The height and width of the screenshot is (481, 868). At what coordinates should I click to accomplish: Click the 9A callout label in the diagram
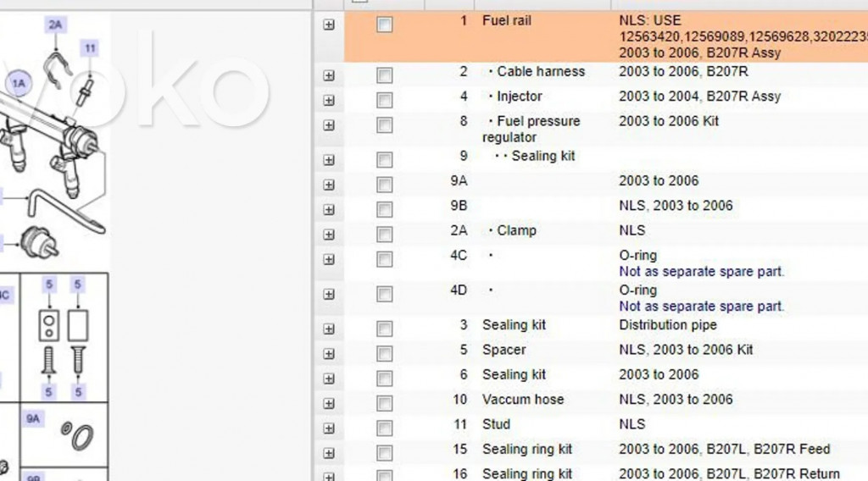[33, 418]
